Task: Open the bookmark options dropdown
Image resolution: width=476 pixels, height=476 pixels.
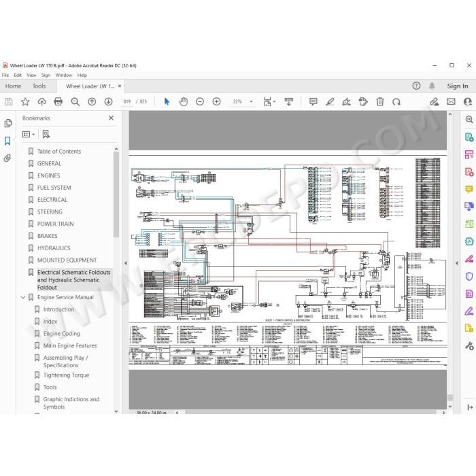Action: tap(29, 134)
